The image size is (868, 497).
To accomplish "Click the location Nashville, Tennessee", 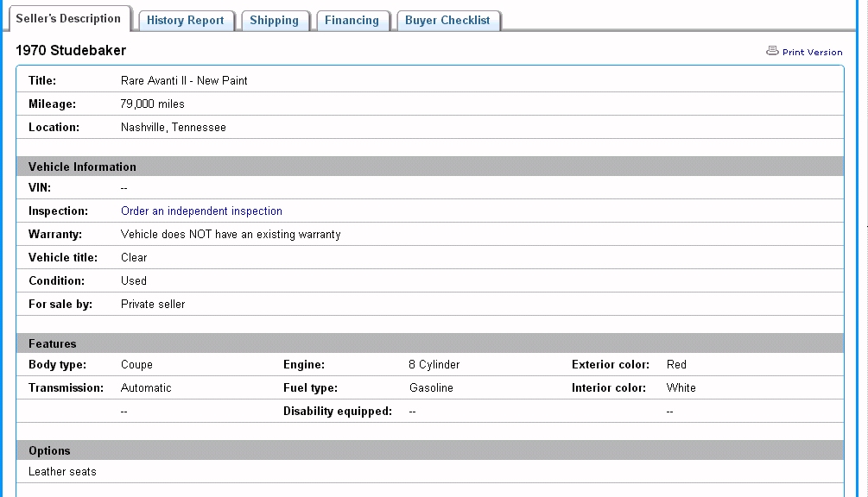I will click(x=174, y=127).
